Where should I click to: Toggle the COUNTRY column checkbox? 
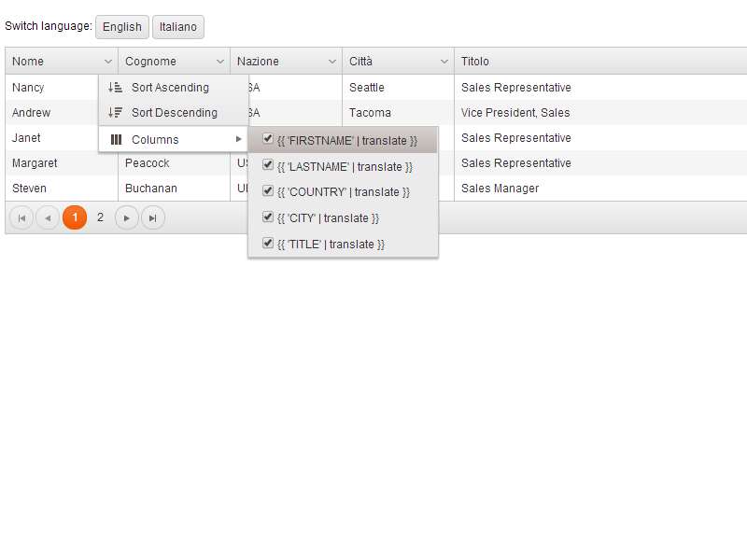pos(268,191)
